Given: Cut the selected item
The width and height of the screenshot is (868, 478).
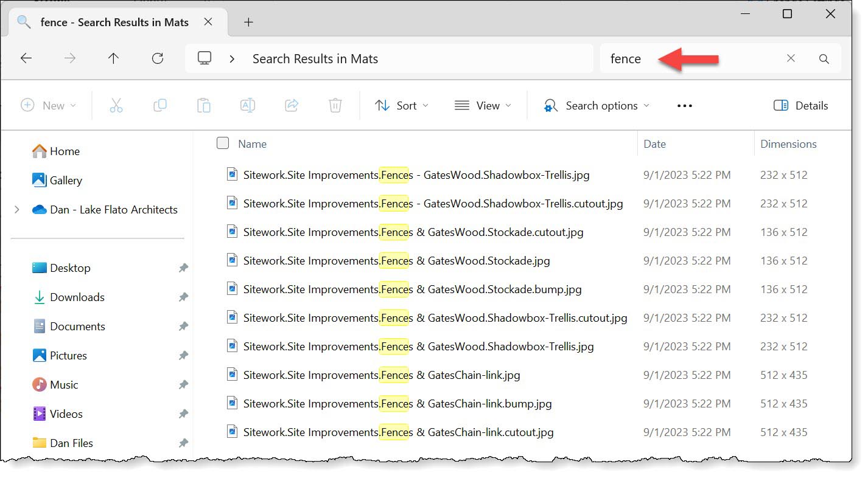Looking at the screenshot, I should tap(116, 105).
